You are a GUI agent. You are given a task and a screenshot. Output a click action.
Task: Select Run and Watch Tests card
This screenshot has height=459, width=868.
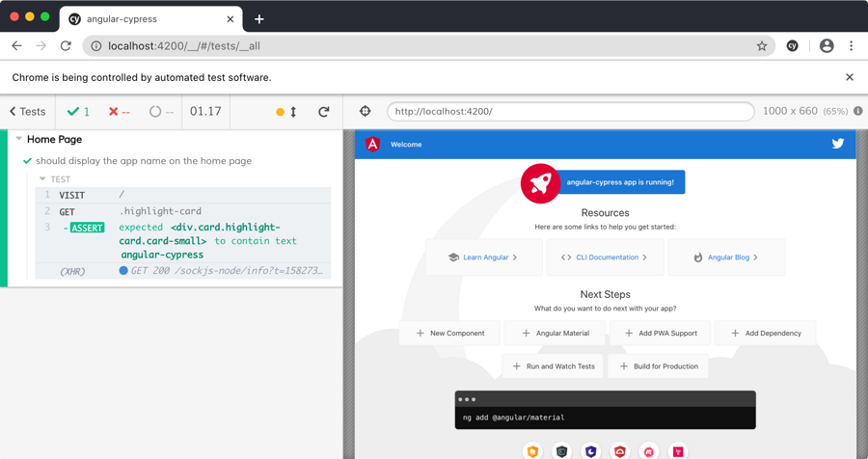[553, 366]
